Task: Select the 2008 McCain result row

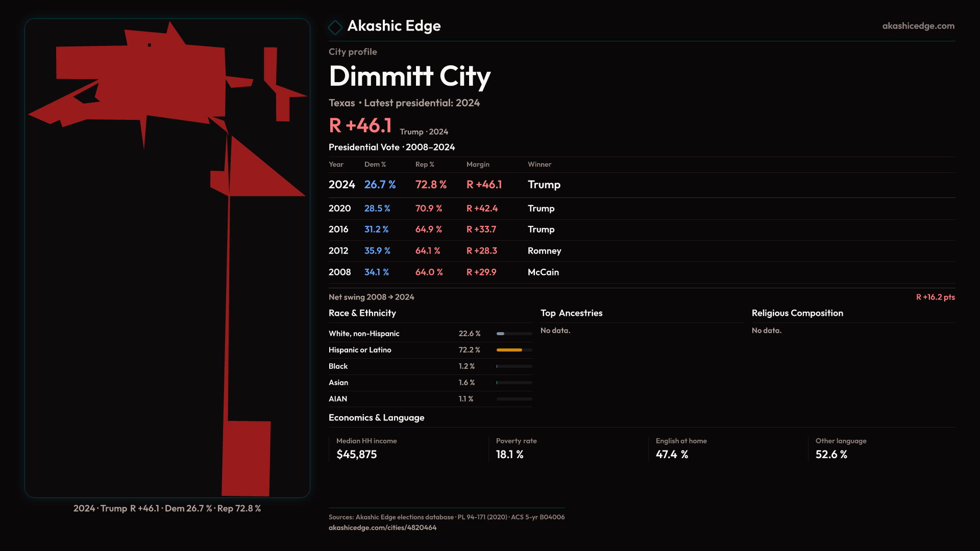Action: click(x=444, y=272)
